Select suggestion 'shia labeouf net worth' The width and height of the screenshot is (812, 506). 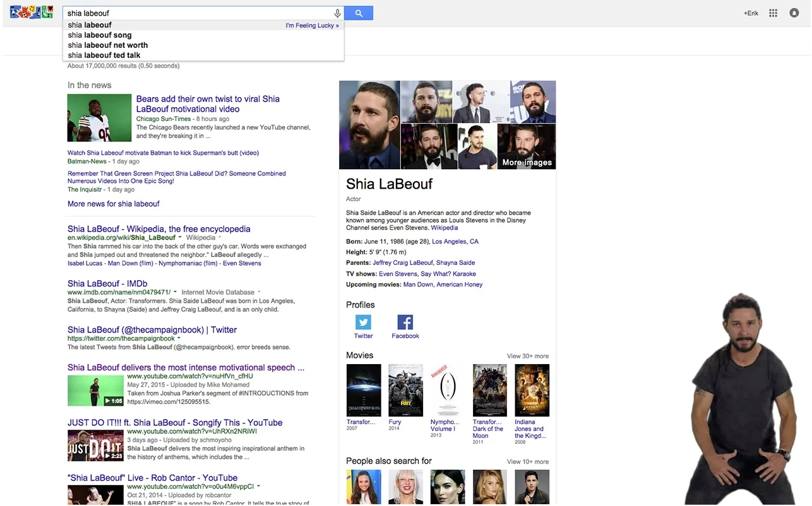(108, 45)
